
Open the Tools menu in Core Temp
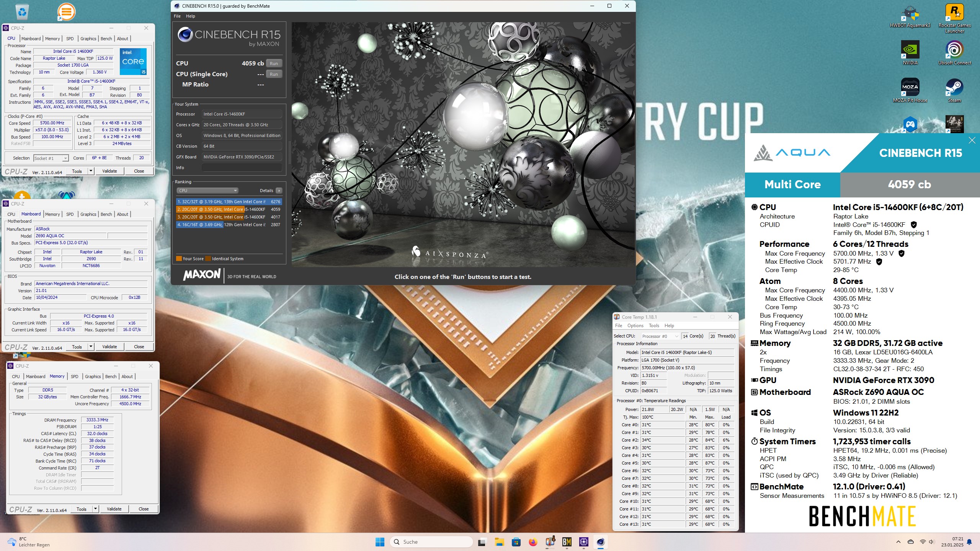654,326
